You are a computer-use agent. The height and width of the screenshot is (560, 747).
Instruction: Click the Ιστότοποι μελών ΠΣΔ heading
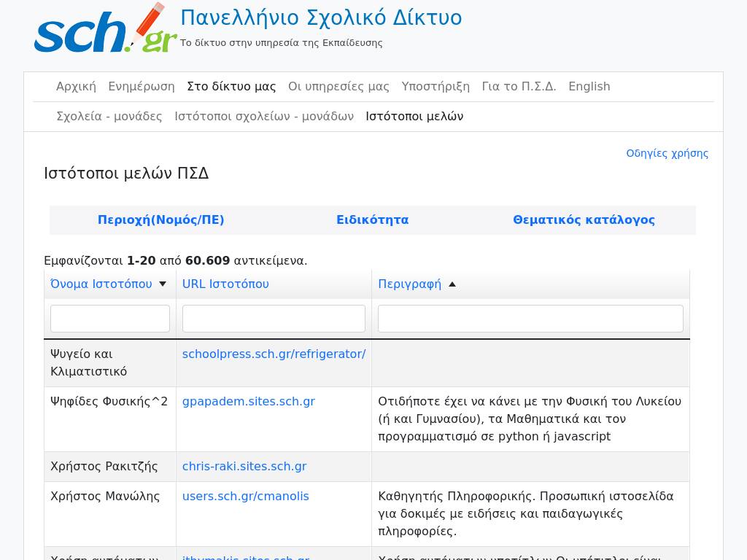[x=126, y=173]
